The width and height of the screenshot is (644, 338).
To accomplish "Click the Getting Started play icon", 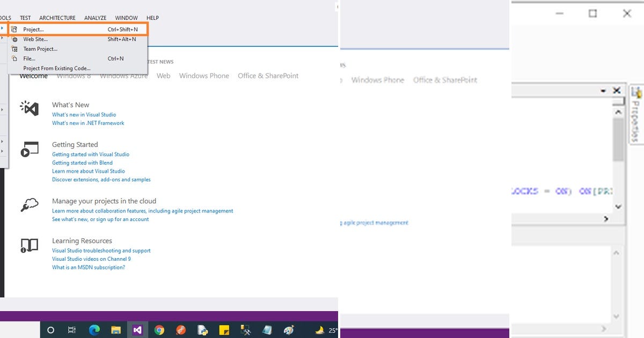I will (29, 149).
